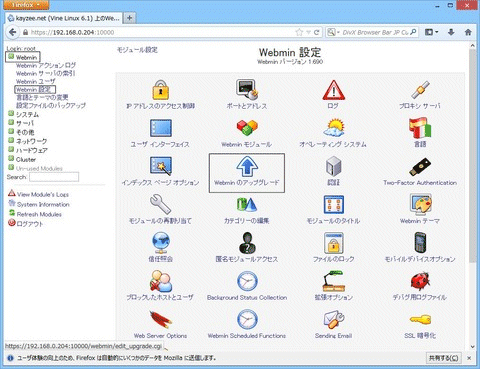Open 言語 flags icon

(x=420, y=128)
